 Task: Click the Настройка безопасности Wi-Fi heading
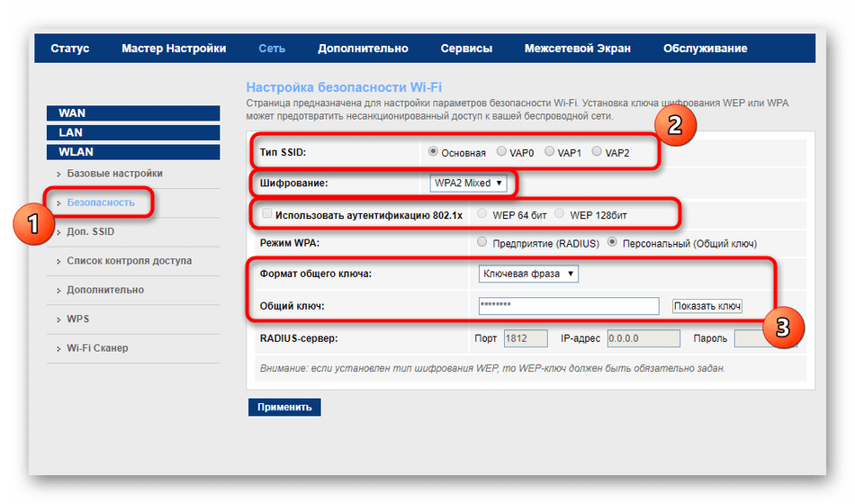tap(344, 87)
